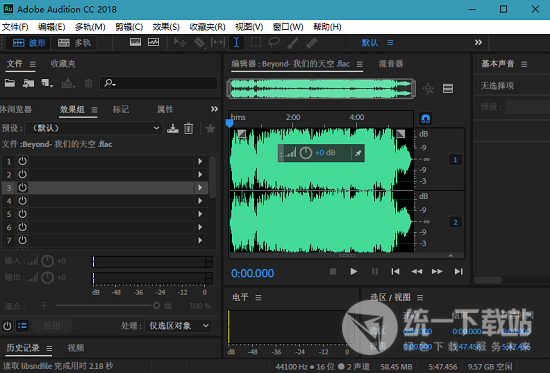Click Insert into Multitrack icon
Screen dimensions: 550x373
point(68,83)
